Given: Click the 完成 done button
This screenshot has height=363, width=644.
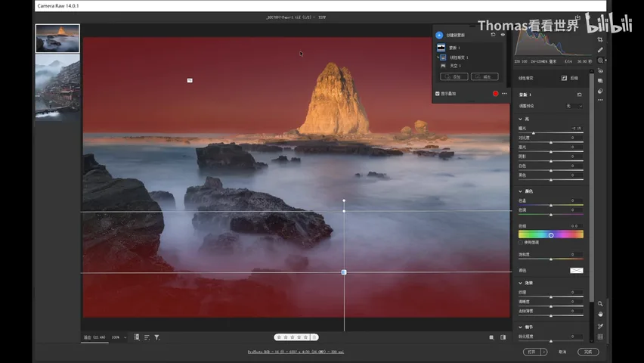Looking at the screenshot, I should [588, 352].
